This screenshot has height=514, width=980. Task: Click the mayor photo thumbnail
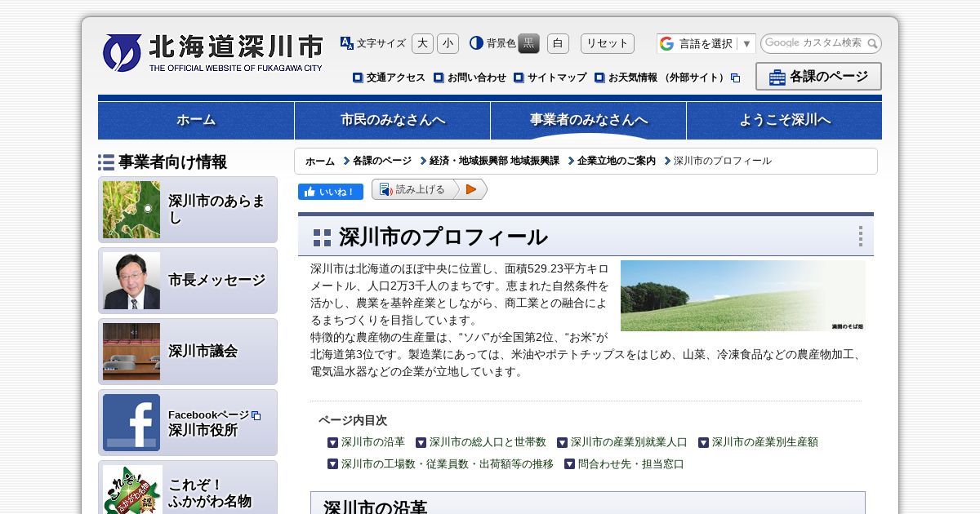131,281
